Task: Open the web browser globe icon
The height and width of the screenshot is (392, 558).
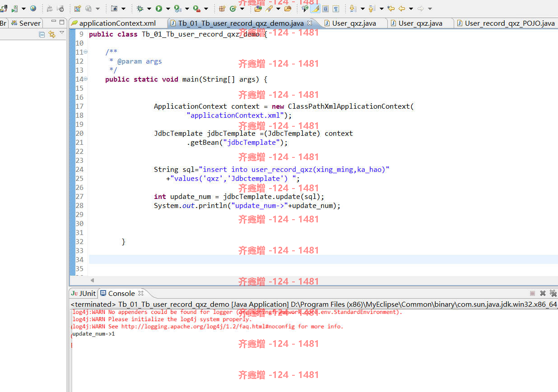Action: [33, 9]
